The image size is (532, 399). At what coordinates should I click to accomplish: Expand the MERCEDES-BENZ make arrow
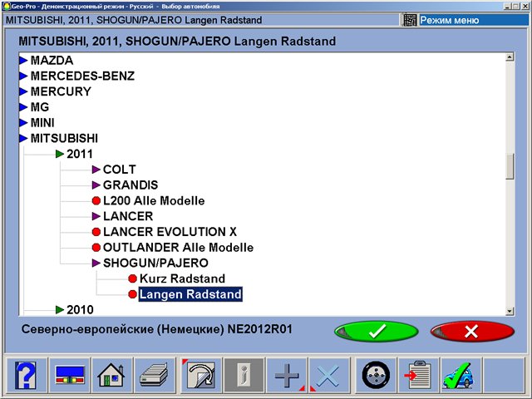[23, 76]
